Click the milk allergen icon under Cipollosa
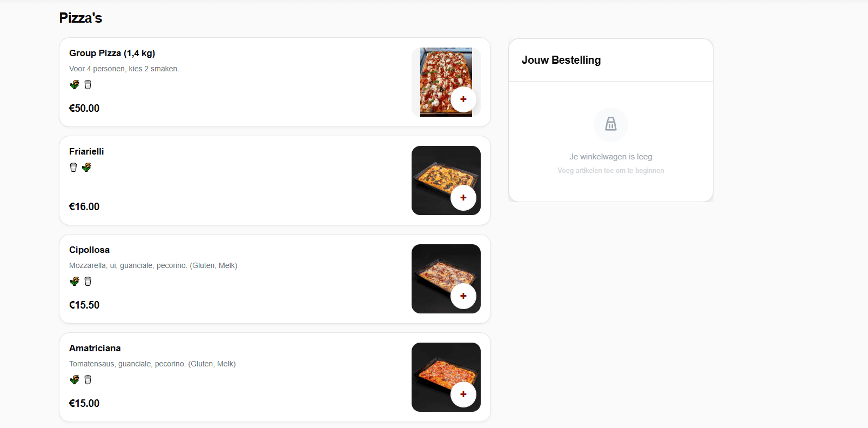The width and height of the screenshot is (868, 428). point(88,281)
